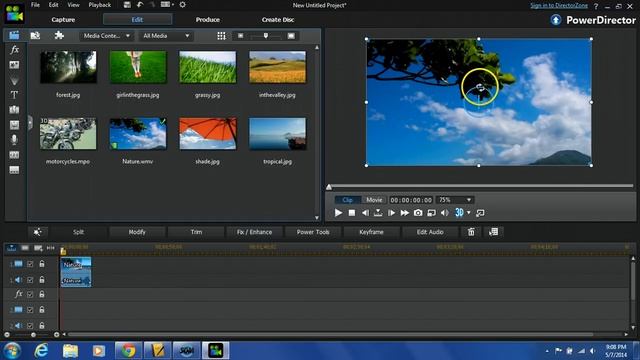Open the Effect Room fx icon
The width and height of the screenshot is (640, 360).
coord(14,50)
